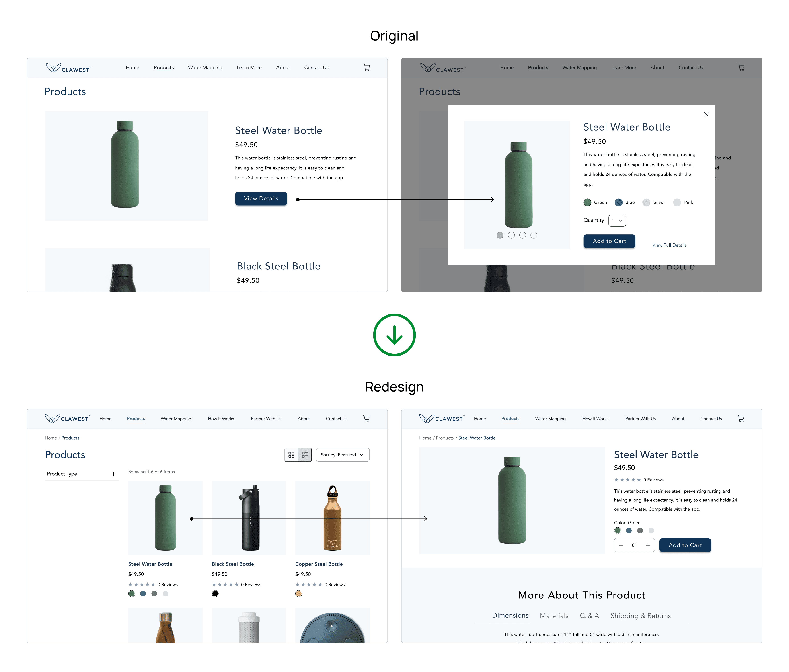Screen dimensions: 789x672
Task: Decrease quantity with minus stepper
Action: (x=621, y=545)
